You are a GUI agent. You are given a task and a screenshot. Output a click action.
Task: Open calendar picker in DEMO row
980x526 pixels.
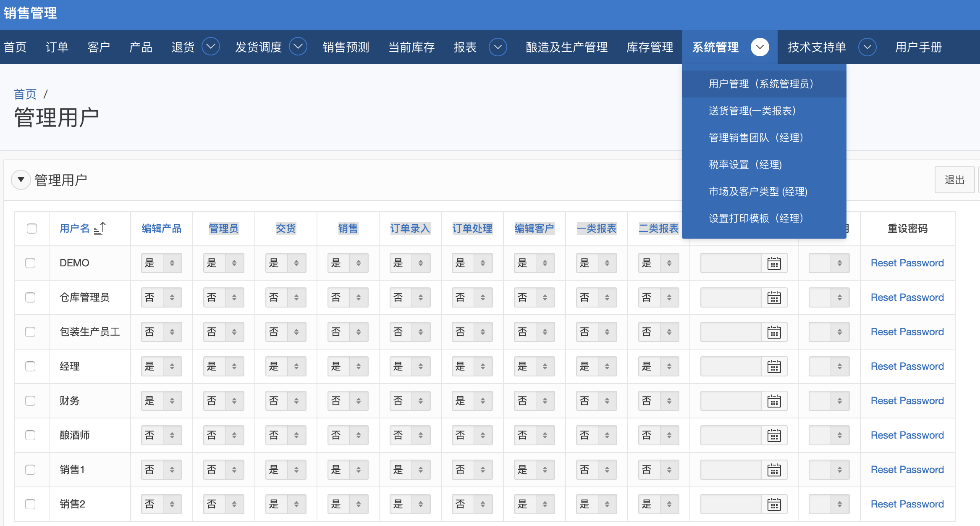(x=774, y=263)
